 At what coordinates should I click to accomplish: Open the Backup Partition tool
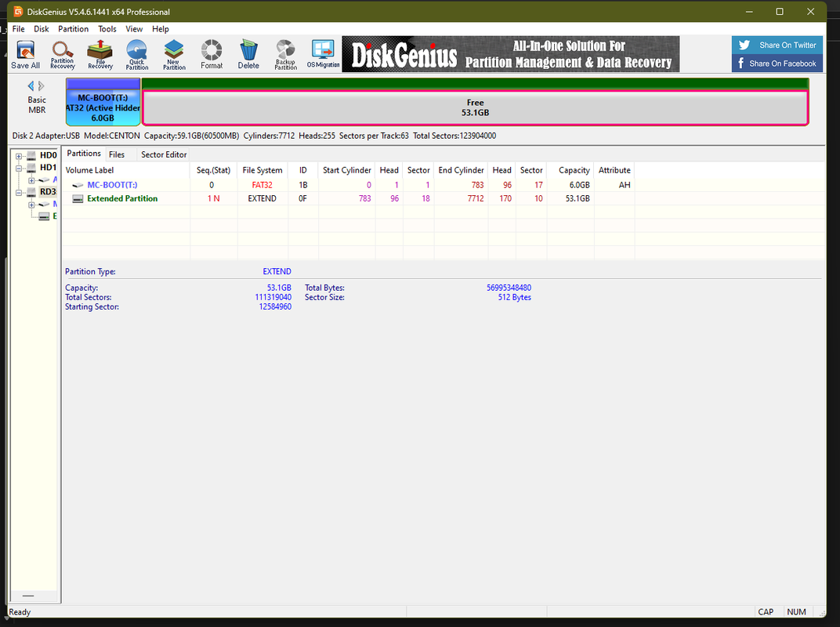click(x=285, y=55)
